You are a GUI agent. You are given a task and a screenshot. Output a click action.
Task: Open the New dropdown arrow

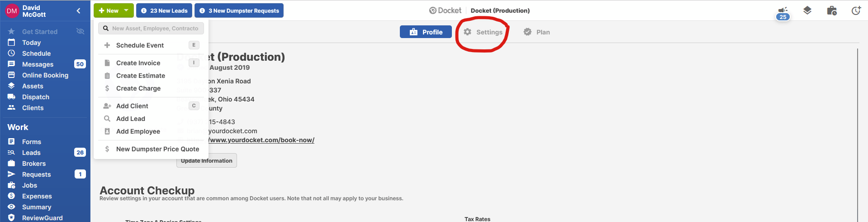(x=126, y=10)
